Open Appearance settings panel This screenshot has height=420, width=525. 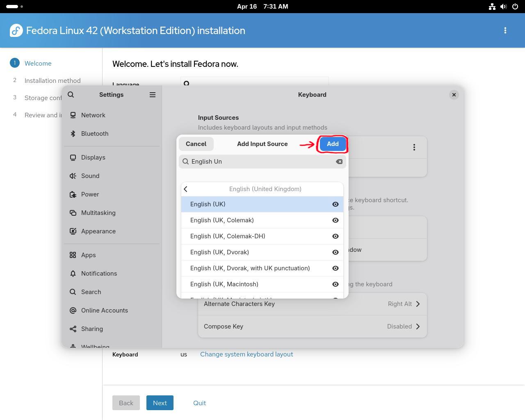coord(112,231)
